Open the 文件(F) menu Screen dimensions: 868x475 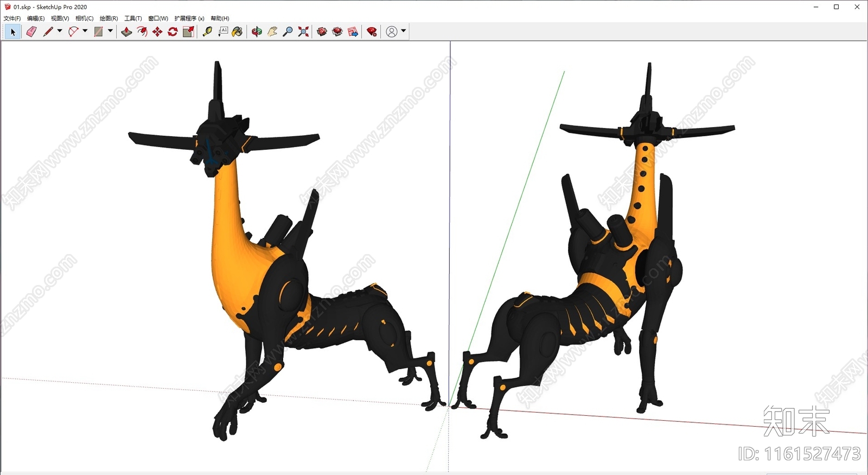[x=12, y=18]
